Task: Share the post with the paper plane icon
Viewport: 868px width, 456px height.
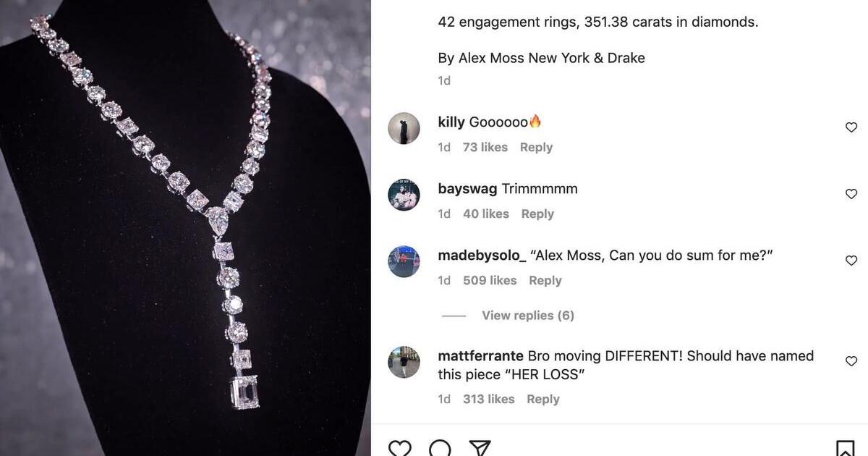Action: coord(480,447)
